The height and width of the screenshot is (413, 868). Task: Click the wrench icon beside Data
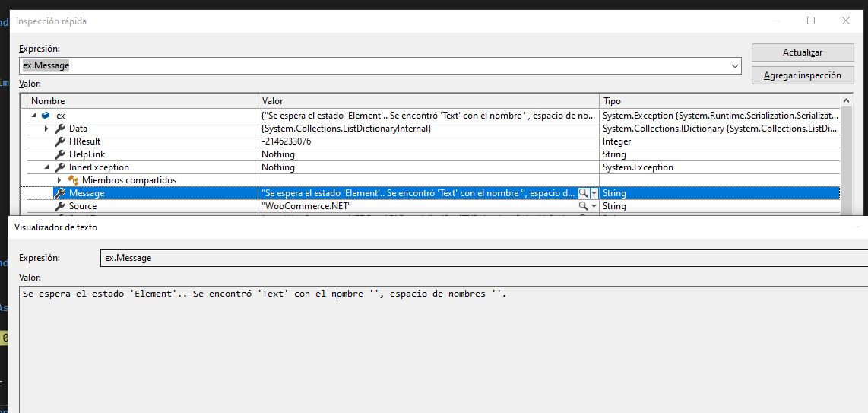tap(60, 129)
